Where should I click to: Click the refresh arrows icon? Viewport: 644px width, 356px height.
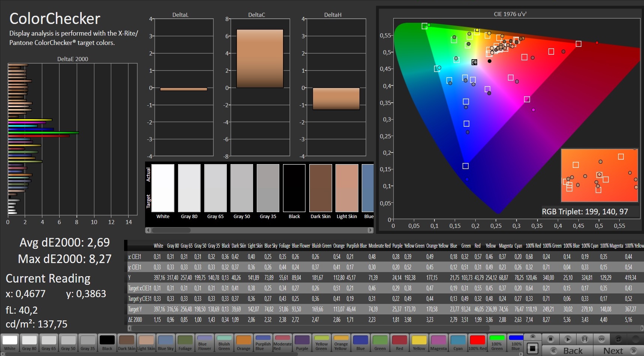click(x=619, y=339)
